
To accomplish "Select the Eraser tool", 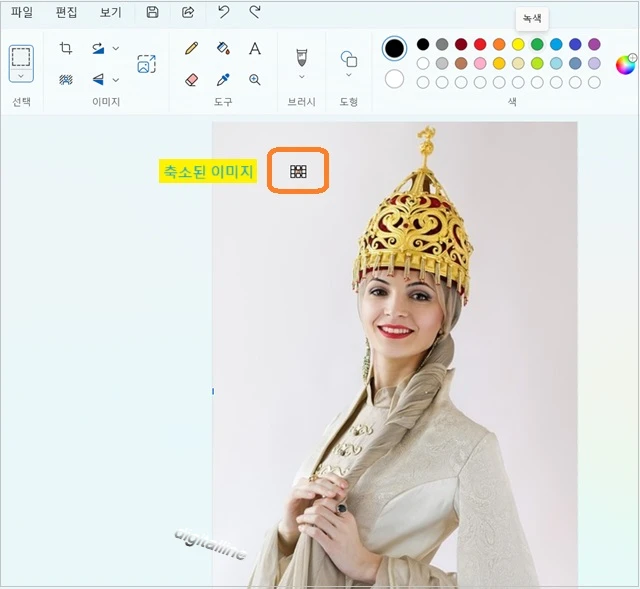I will coord(191,79).
